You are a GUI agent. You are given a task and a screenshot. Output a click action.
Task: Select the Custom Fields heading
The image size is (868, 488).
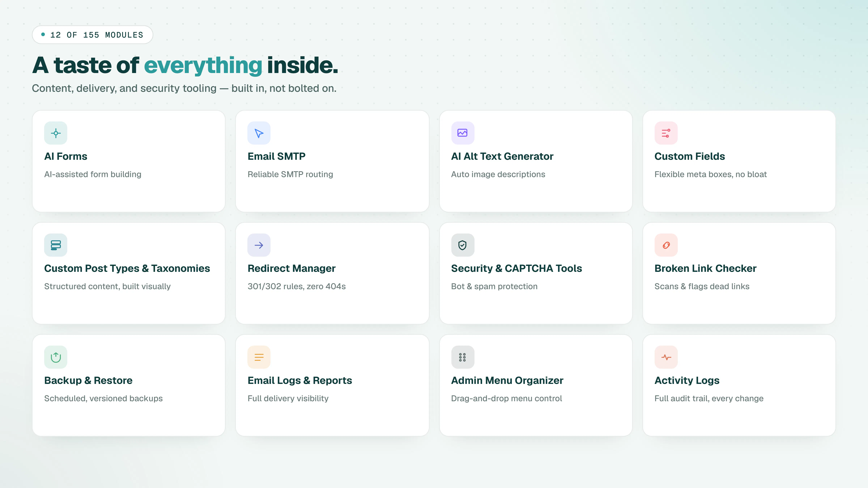[689, 156]
